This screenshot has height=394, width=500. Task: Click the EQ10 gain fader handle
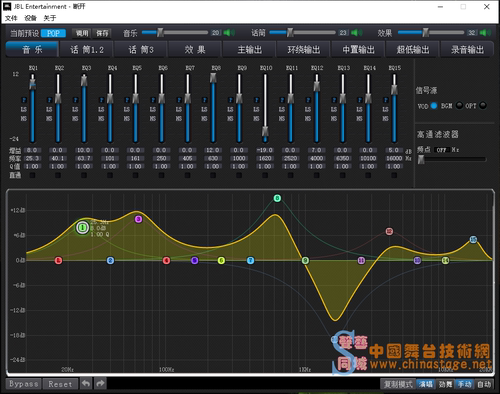coord(265,131)
